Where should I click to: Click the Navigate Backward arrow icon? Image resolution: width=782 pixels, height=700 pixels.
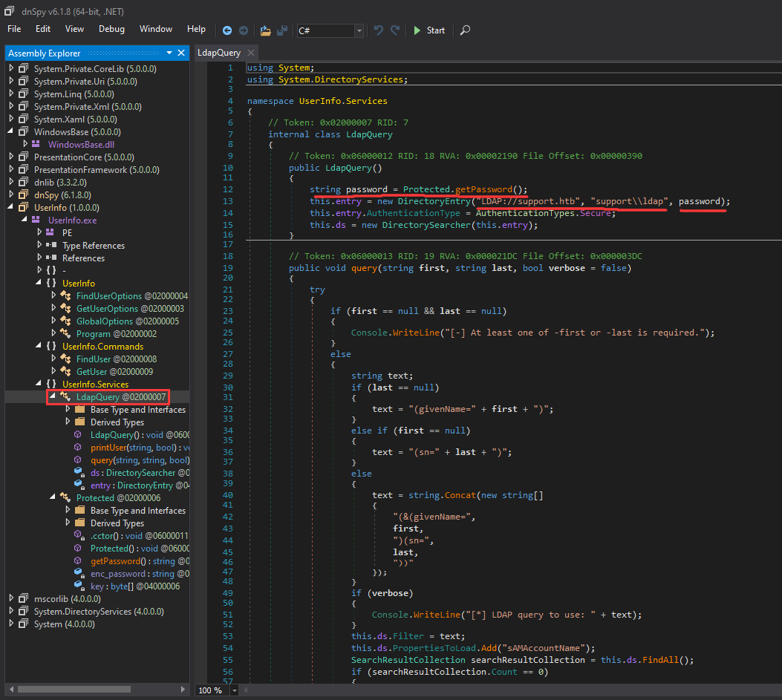coord(227,30)
